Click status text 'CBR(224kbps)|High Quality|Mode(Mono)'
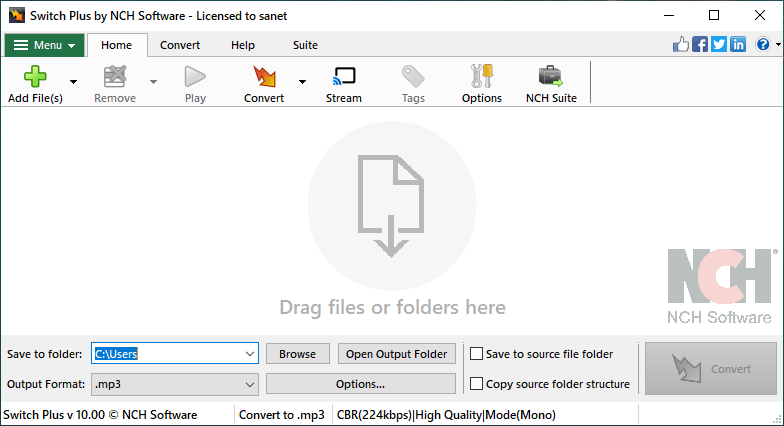 click(446, 415)
